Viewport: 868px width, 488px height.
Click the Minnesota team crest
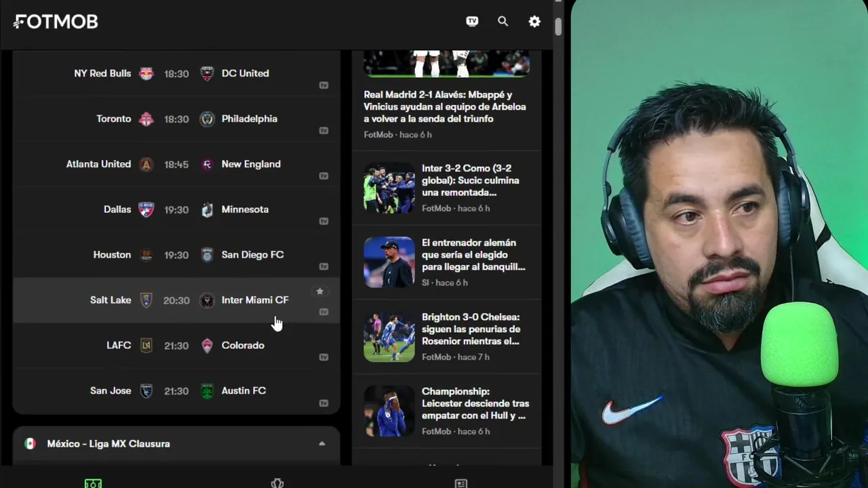(x=207, y=210)
